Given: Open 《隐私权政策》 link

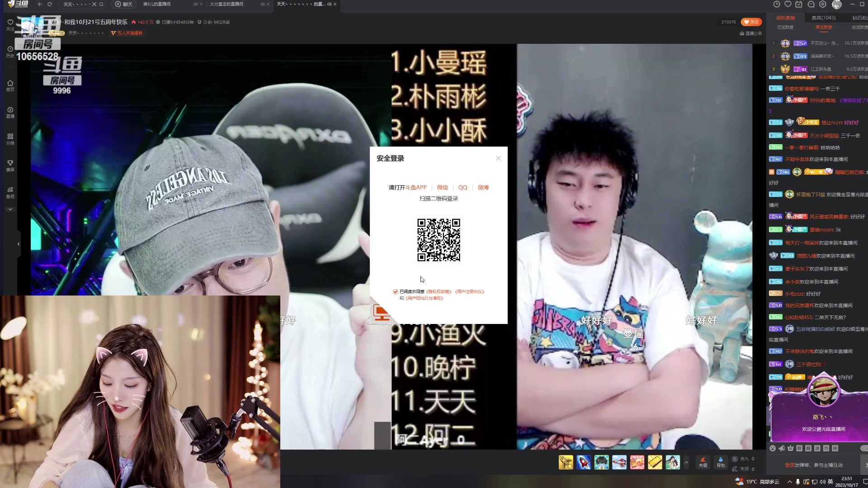Looking at the screenshot, I should [x=439, y=292].
